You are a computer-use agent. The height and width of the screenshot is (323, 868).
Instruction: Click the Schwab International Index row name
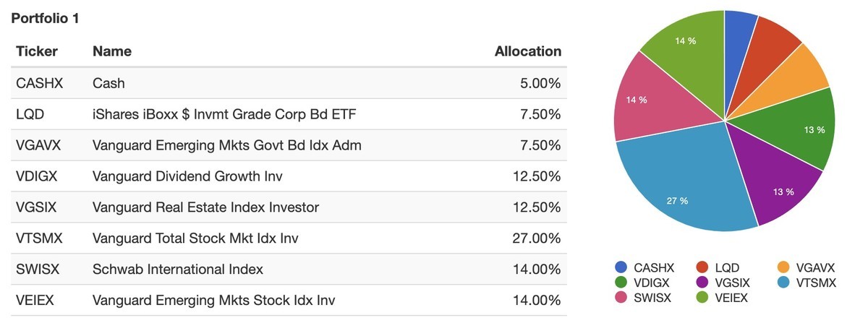[178, 270]
